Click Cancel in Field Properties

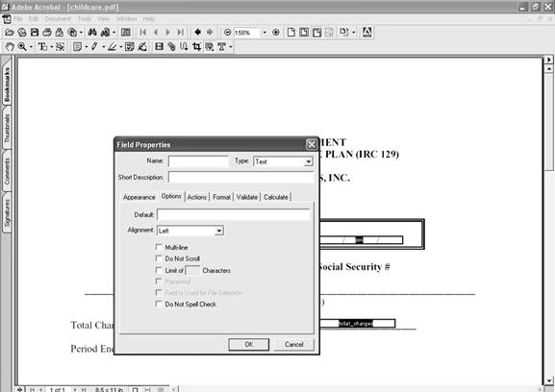coord(293,344)
